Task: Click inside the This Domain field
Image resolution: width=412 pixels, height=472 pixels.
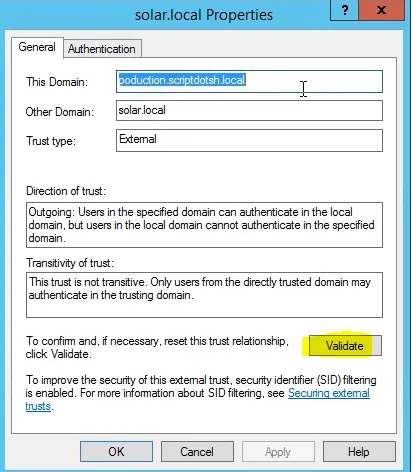Action: click(x=249, y=81)
